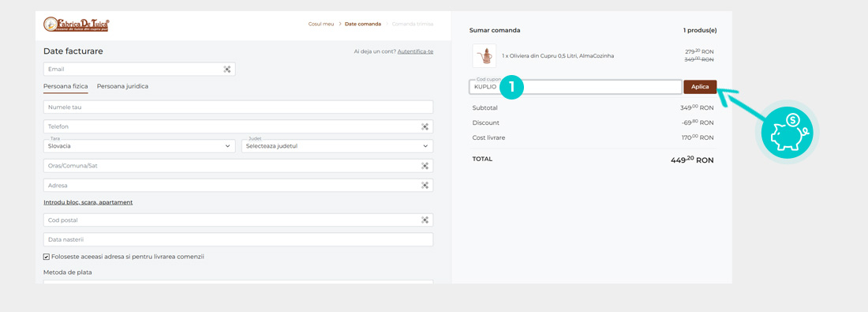Click the autofill icon in Adresa field
The image size is (868, 312).
tap(425, 186)
